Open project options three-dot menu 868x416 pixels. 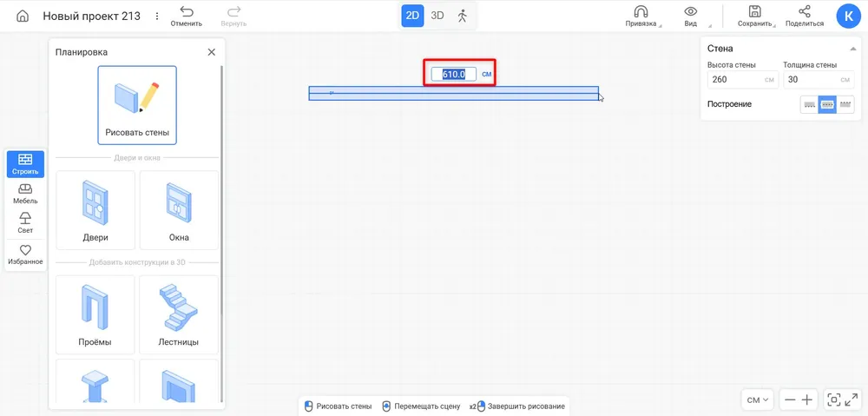[157, 16]
